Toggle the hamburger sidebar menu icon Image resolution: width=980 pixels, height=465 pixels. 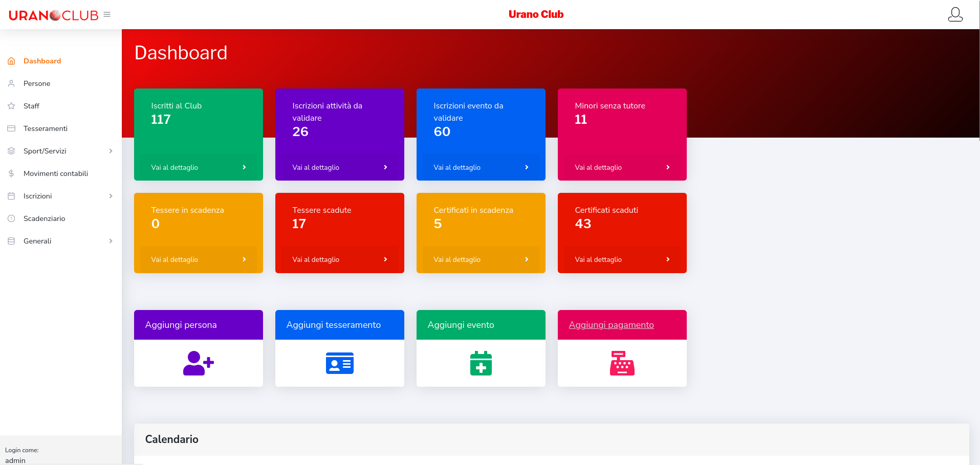(x=107, y=14)
